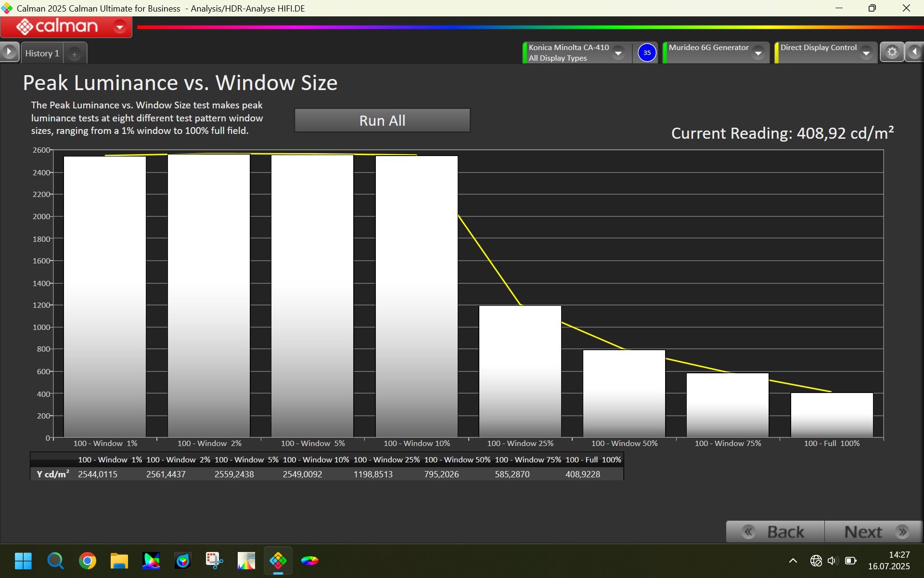Screen dimensions: 924x578
Task: Add a new history tab with plus
Action: tap(75, 54)
